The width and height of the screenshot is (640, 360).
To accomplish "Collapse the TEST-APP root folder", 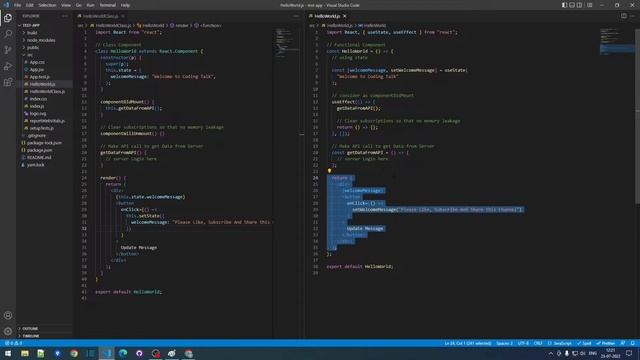I will click(31, 25).
